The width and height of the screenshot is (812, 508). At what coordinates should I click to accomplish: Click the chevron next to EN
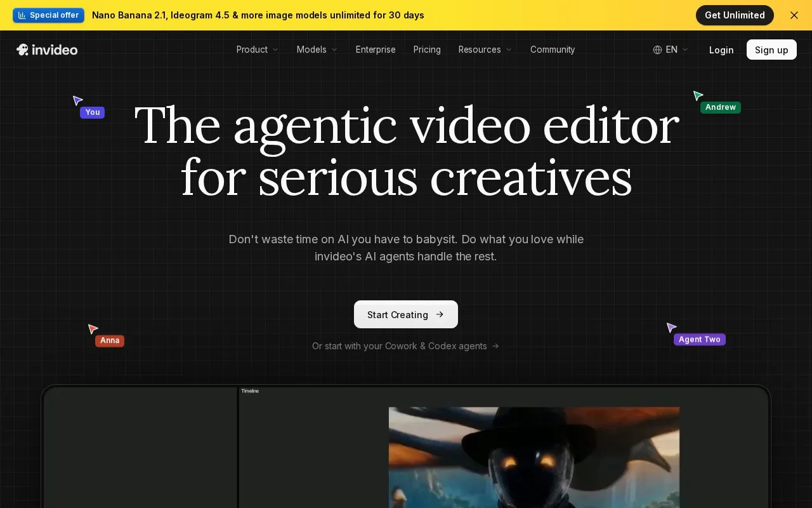coord(685,50)
